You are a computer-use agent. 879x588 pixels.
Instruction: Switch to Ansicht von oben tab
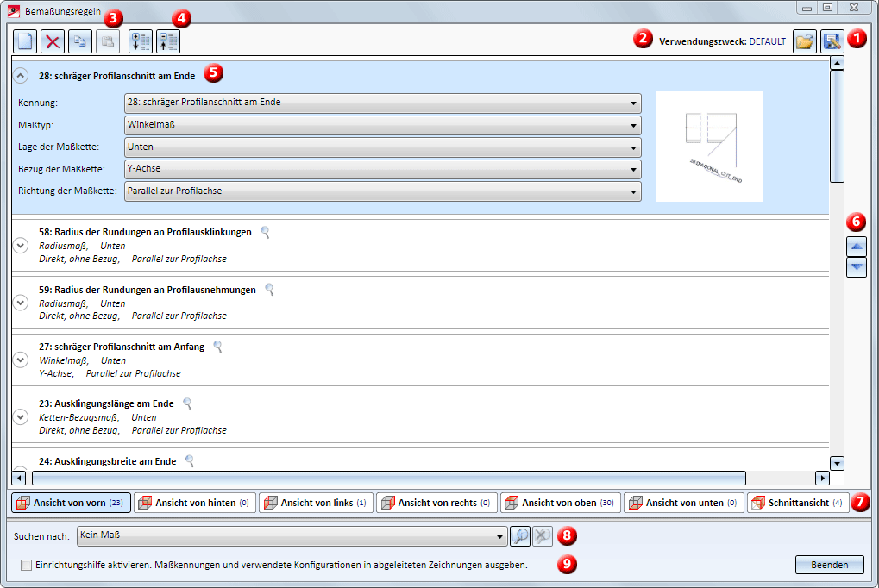(x=561, y=503)
